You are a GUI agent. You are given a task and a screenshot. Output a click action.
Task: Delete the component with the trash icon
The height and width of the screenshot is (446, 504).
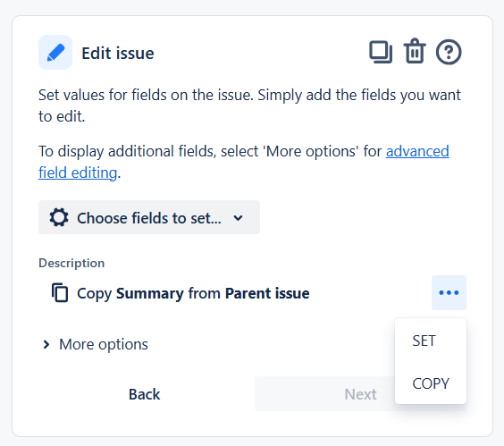[x=415, y=52]
